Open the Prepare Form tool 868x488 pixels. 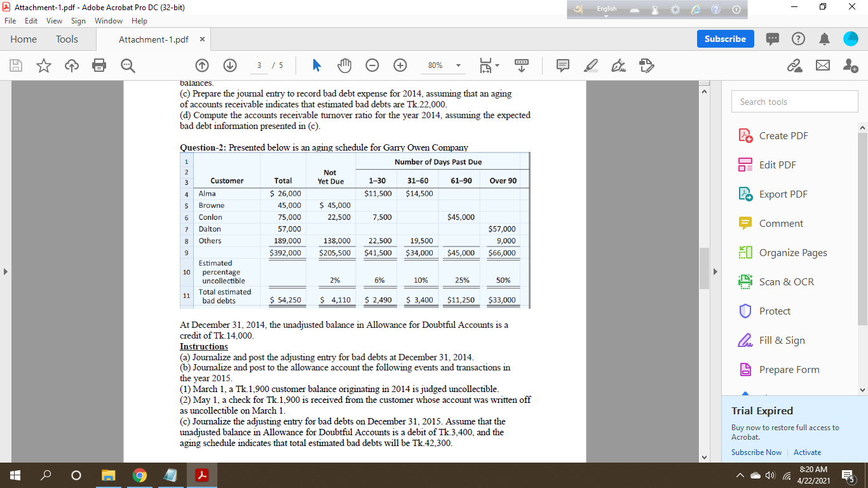click(779, 370)
